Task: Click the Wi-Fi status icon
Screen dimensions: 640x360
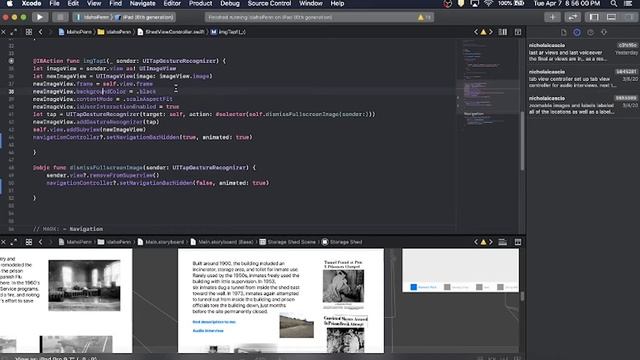Action: (x=489, y=3)
